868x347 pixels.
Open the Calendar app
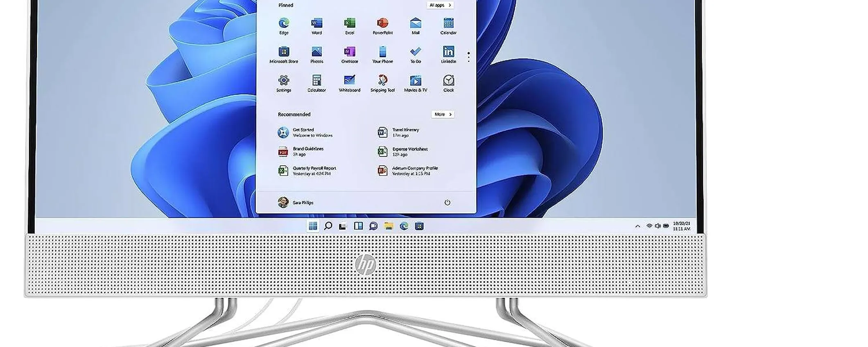448,26
